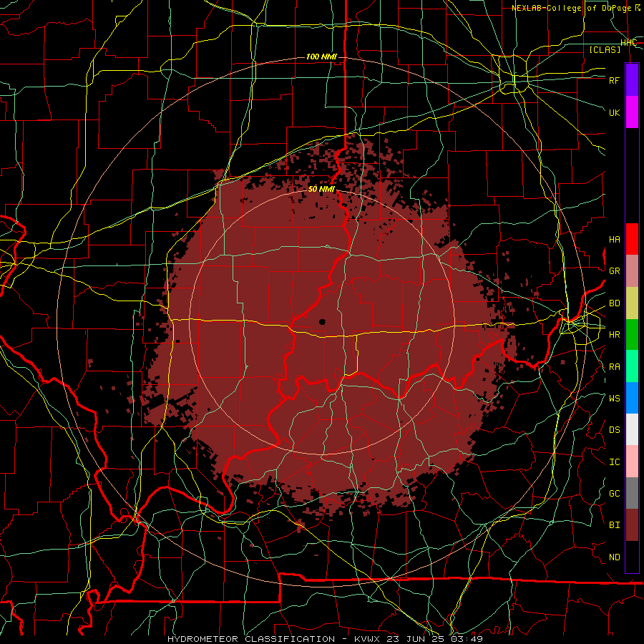The height and width of the screenshot is (644, 644).
Task: Click the 'KVWX' station identifier
Action: [x=366, y=639]
